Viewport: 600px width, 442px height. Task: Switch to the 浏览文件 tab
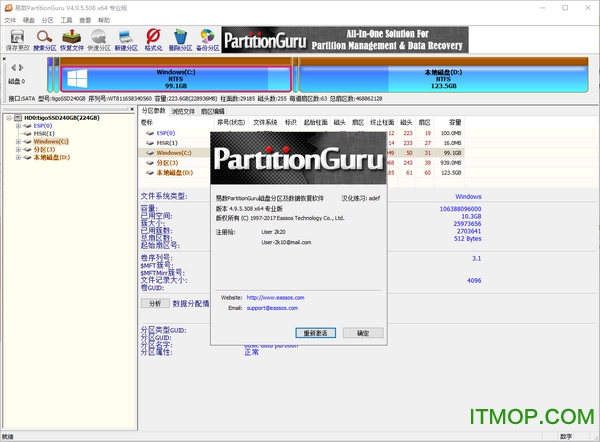(183, 111)
